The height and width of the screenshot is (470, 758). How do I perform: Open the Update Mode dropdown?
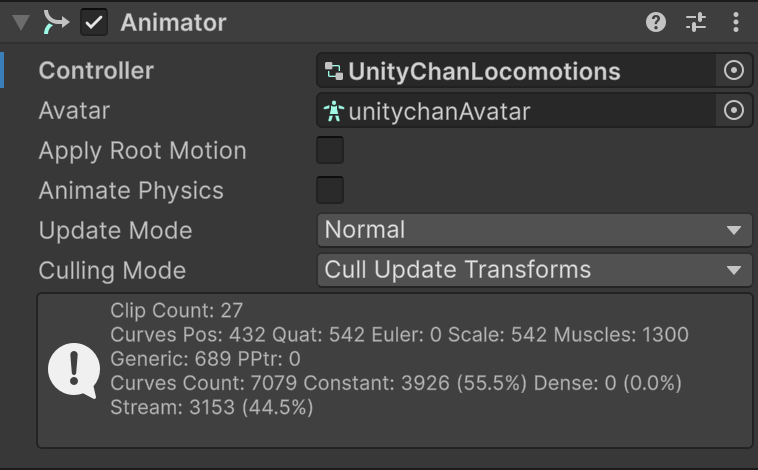pos(534,230)
